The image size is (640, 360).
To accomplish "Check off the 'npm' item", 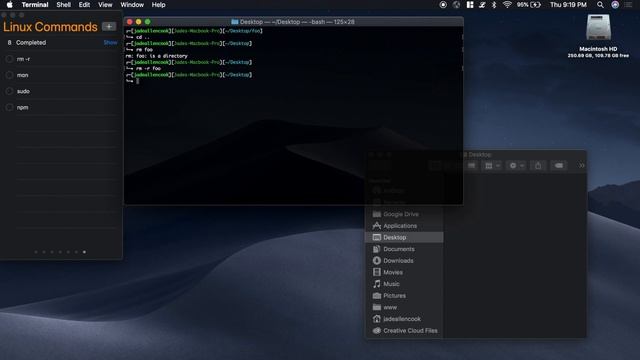I will (x=9, y=107).
